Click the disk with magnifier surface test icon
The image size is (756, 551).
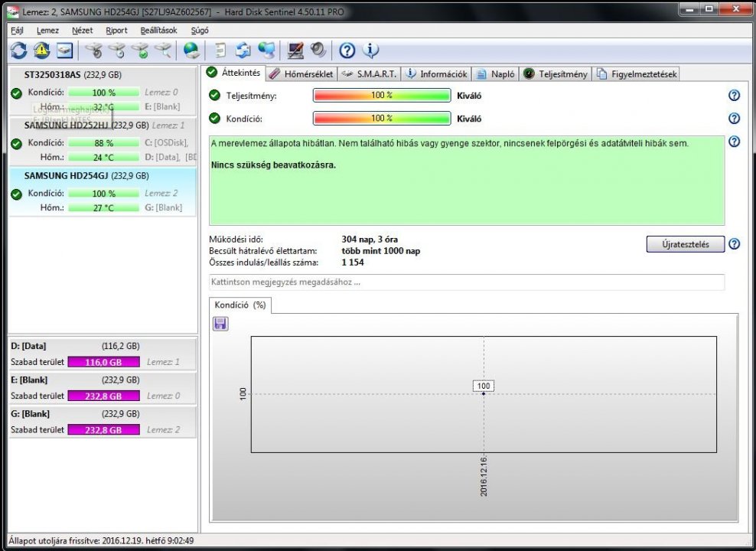click(164, 51)
